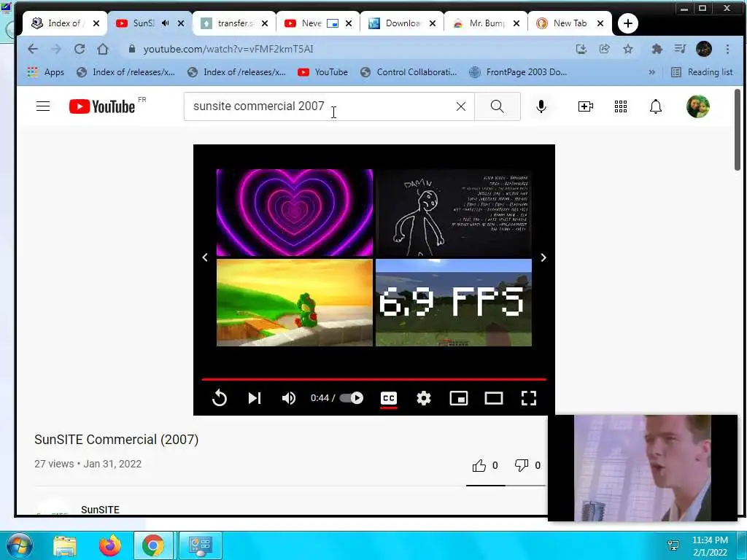Open the stick figure drawing suggested video
This screenshot has width=747, height=560.
454,212
